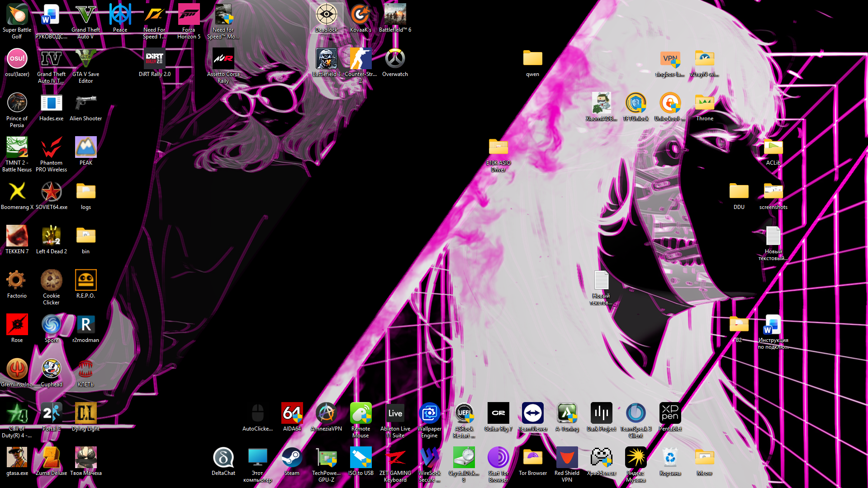Image resolution: width=868 pixels, height=488 pixels.
Task: Select the Zuma Deluxe icon
Action: [x=52, y=461]
